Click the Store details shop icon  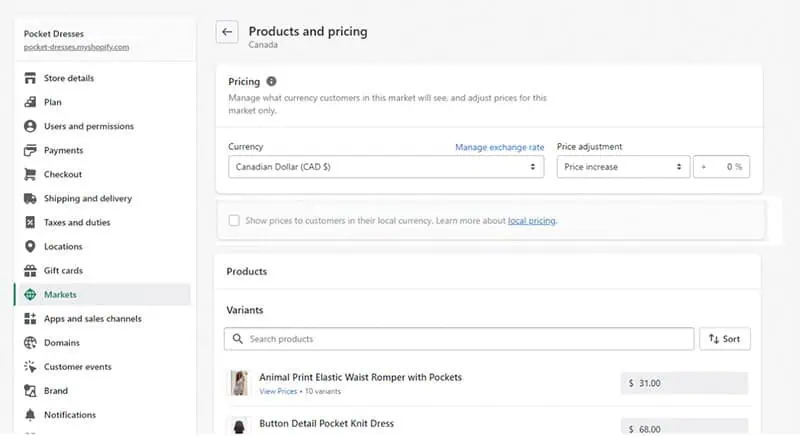point(30,78)
